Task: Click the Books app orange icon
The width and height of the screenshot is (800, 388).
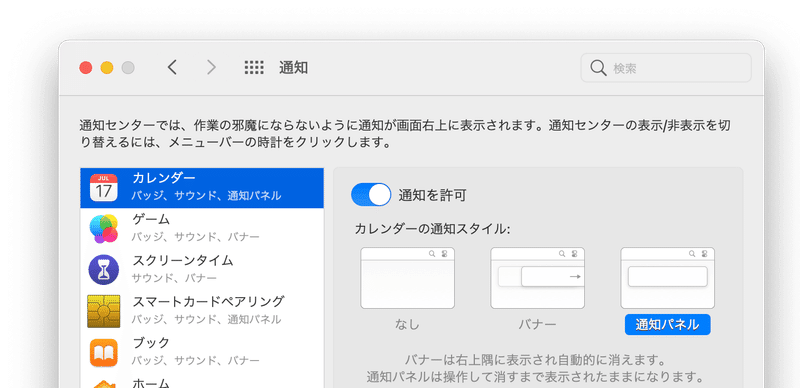Action: pos(104,352)
